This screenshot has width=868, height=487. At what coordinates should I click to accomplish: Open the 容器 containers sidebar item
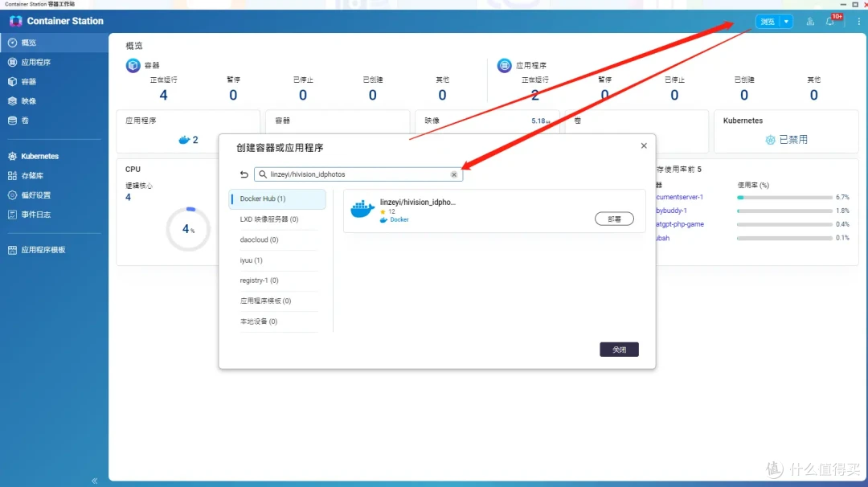(x=54, y=81)
